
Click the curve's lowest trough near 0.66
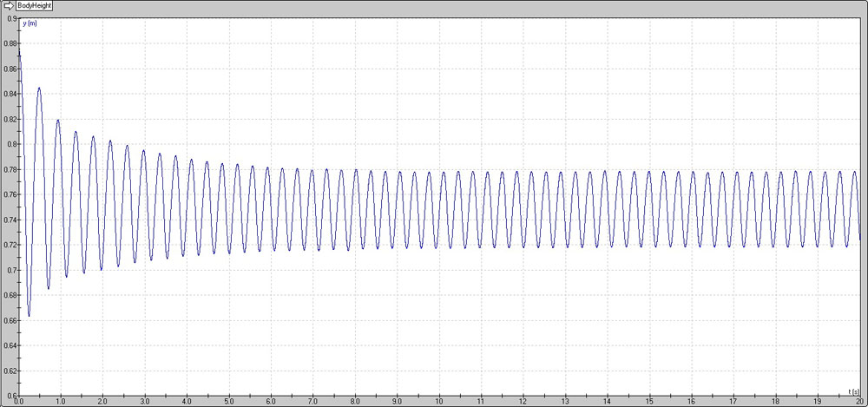point(29,316)
